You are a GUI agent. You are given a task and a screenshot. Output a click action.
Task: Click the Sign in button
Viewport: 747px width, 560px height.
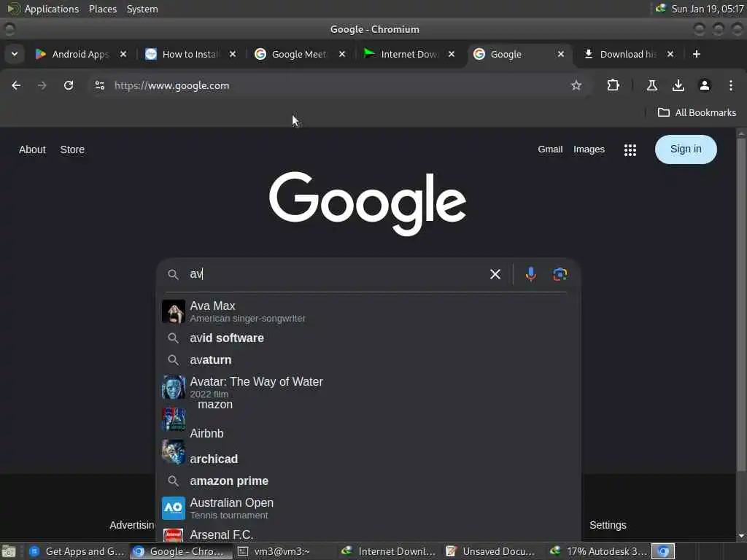pos(686,149)
